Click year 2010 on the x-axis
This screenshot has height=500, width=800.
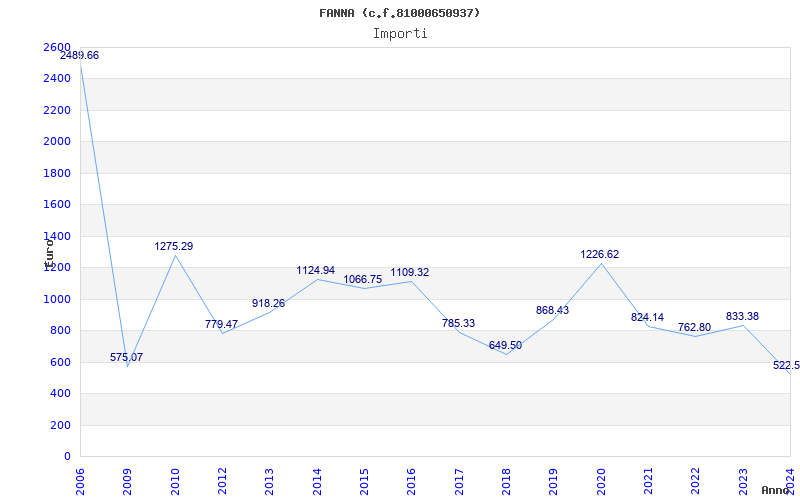click(x=175, y=479)
